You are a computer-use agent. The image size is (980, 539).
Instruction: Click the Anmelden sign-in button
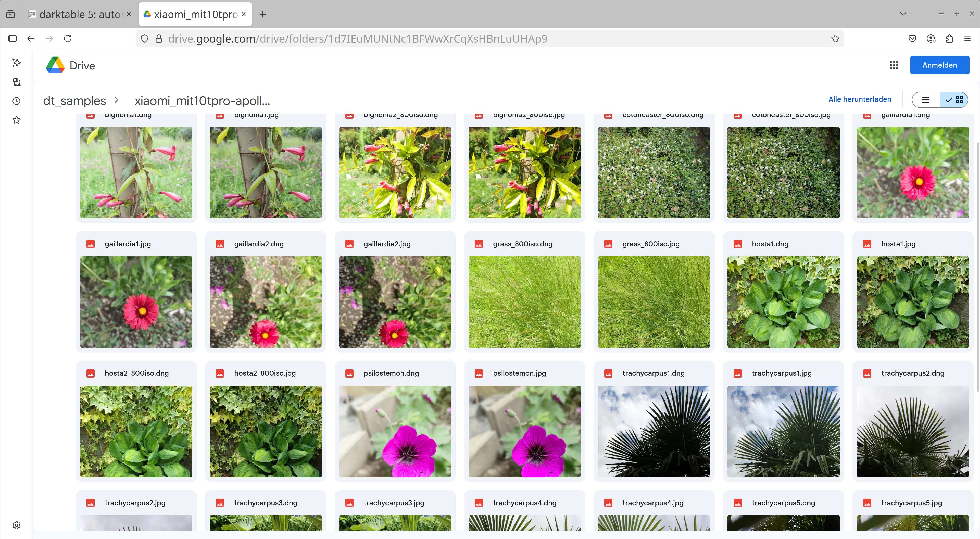click(939, 65)
